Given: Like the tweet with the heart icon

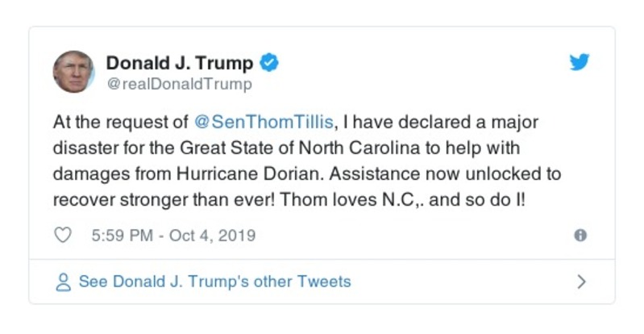Looking at the screenshot, I should coord(64,236).
